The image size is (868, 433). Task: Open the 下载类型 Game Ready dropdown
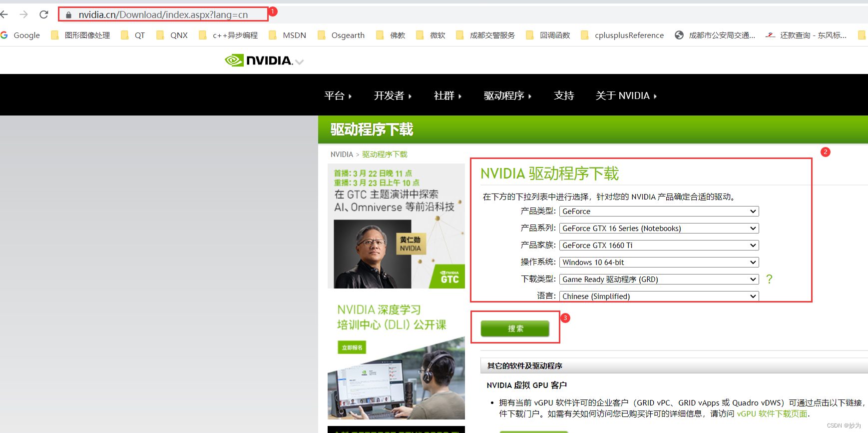pos(659,279)
